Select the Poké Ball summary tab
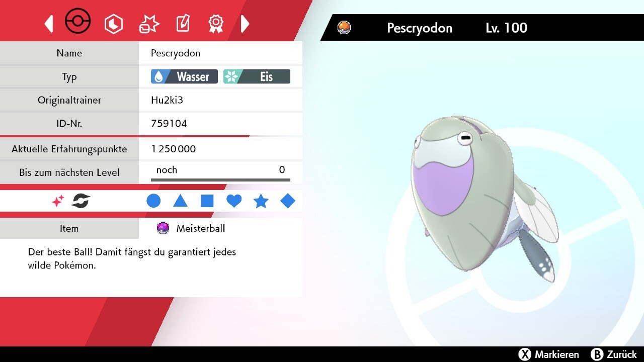 click(x=78, y=22)
